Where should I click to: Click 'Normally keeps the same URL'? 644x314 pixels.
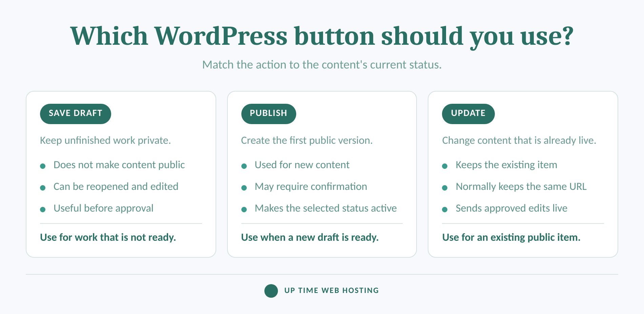coord(521,187)
